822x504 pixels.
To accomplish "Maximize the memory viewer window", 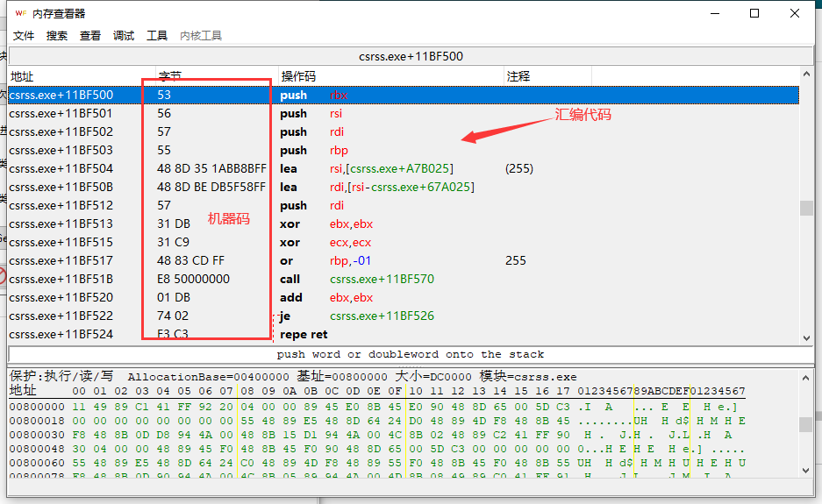I will point(754,13).
